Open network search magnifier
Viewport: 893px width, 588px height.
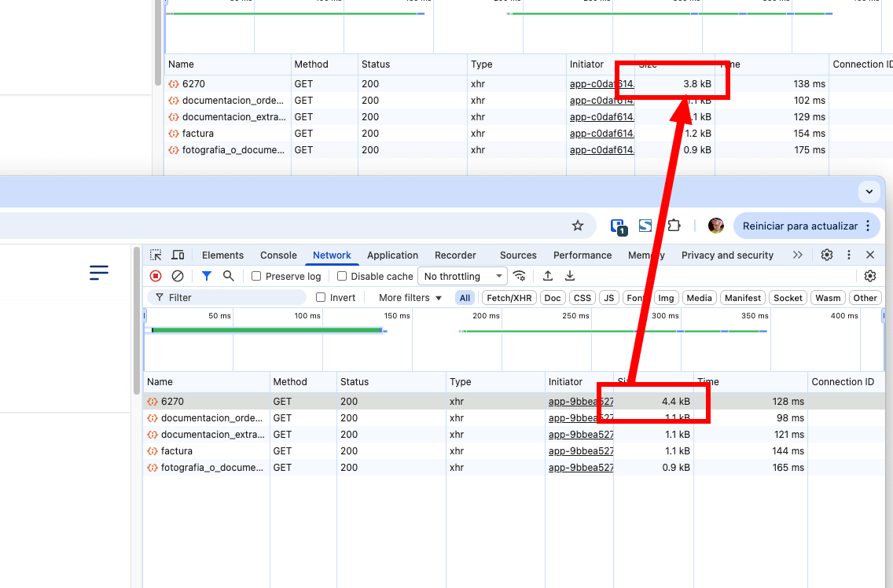pyautogui.click(x=228, y=276)
